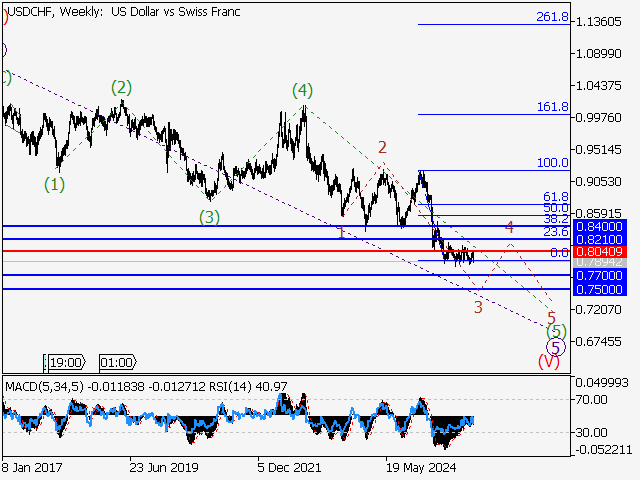Click the circled purple 5 wave label

point(556,346)
